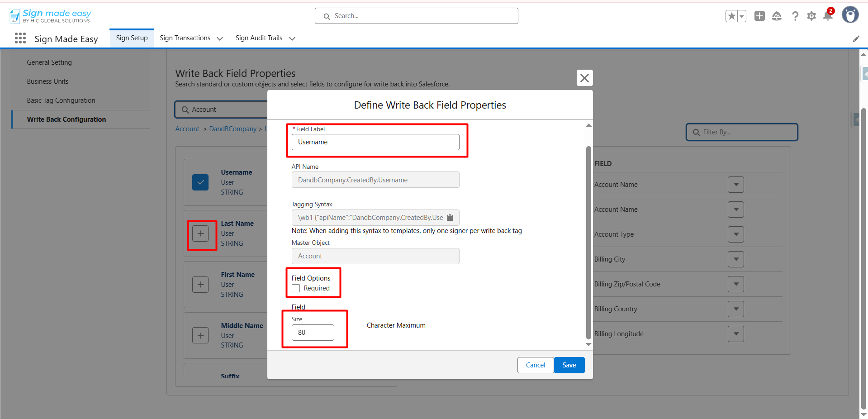This screenshot has height=419, width=868.
Task: Open the Sign Transactions tab
Action: coord(185,38)
